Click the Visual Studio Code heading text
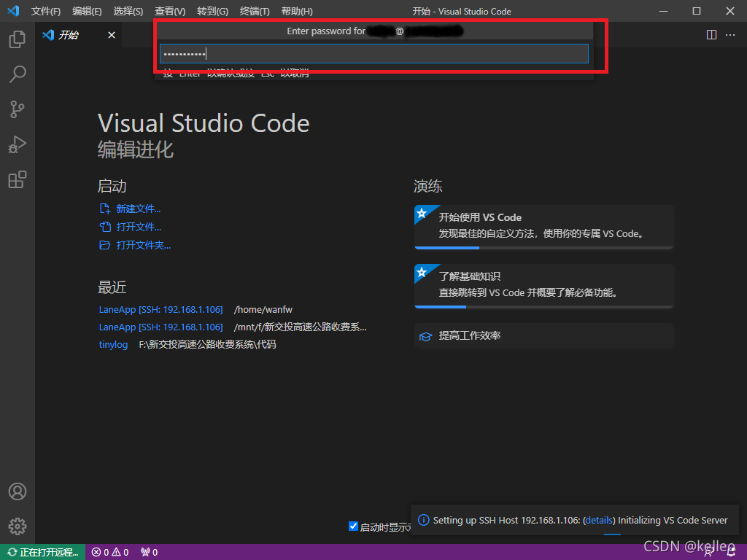Image resolution: width=747 pixels, height=560 pixels. click(204, 123)
